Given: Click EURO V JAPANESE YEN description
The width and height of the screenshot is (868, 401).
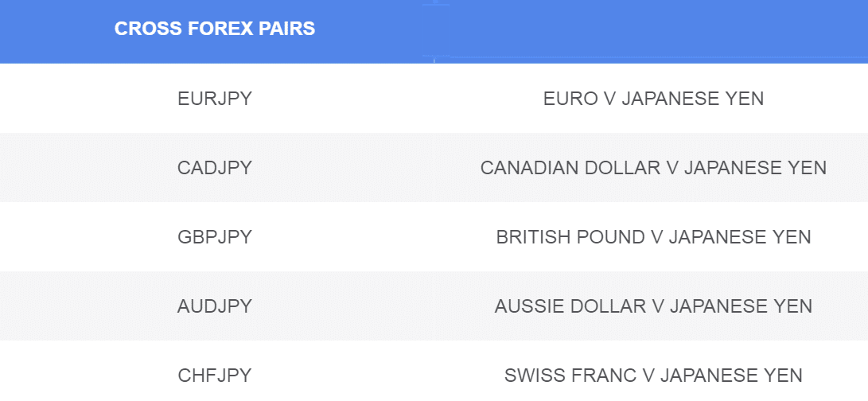Looking at the screenshot, I should point(653,99).
